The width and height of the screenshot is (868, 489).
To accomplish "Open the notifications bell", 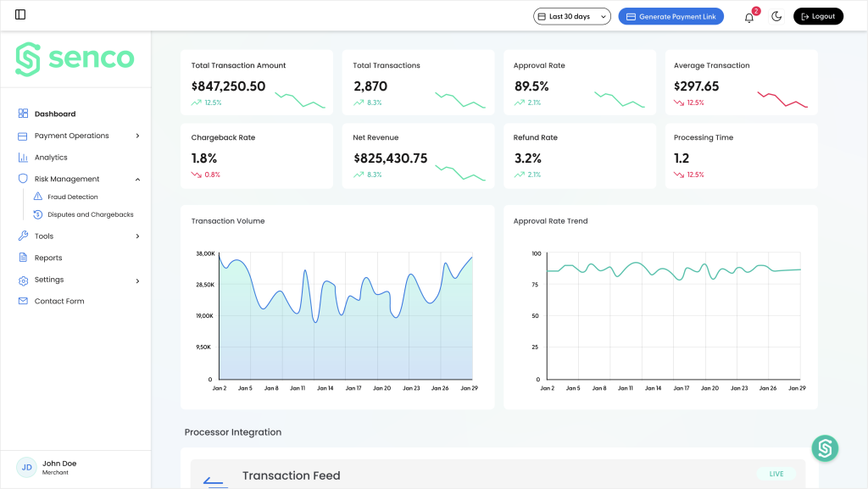I will point(748,17).
